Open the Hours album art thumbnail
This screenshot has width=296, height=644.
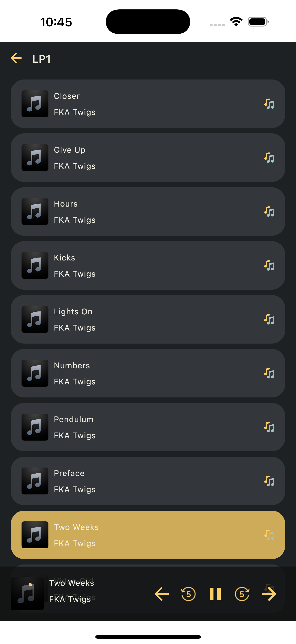point(35,212)
